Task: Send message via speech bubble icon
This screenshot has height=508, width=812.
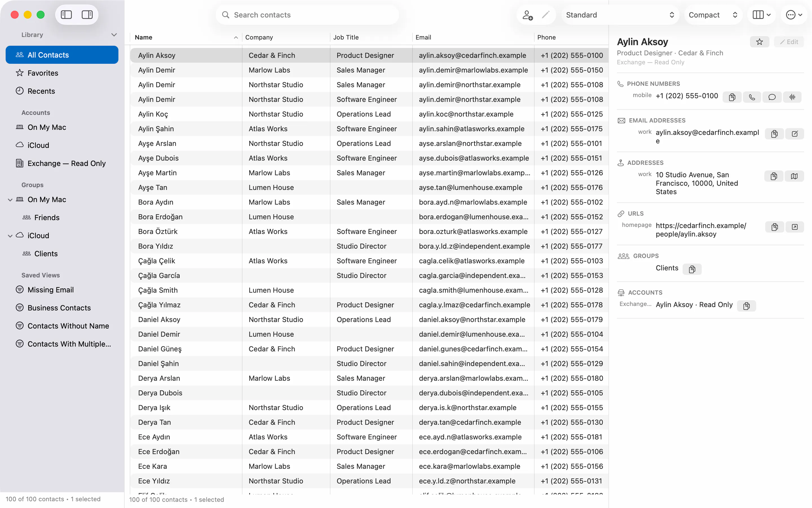Action: point(772,97)
